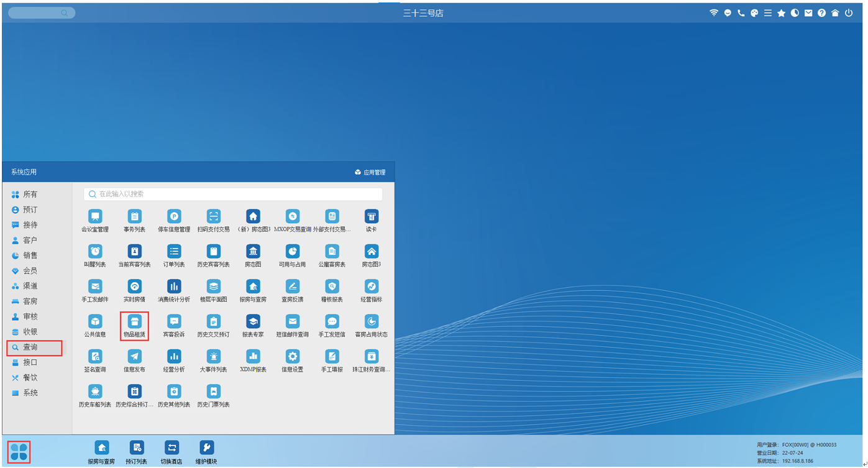Click the star favorites icon
The height and width of the screenshot is (468, 868).
coord(781,12)
